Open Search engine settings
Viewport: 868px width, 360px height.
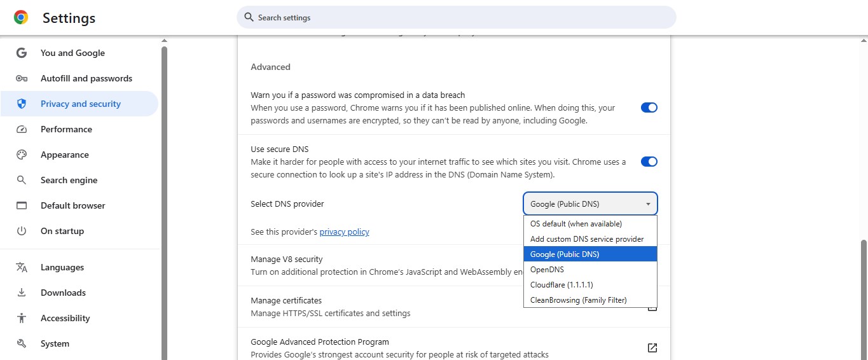(79, 180)
